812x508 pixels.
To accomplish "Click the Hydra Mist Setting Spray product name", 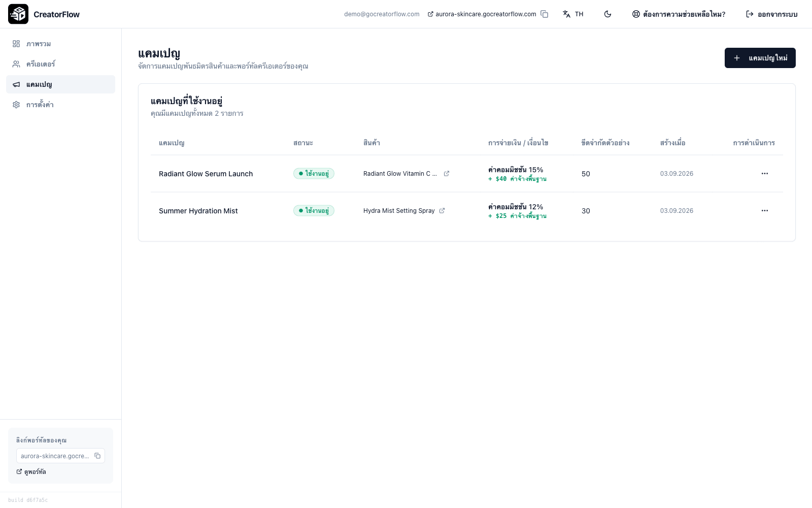I will pyautogui.click(x=399, y=211).
